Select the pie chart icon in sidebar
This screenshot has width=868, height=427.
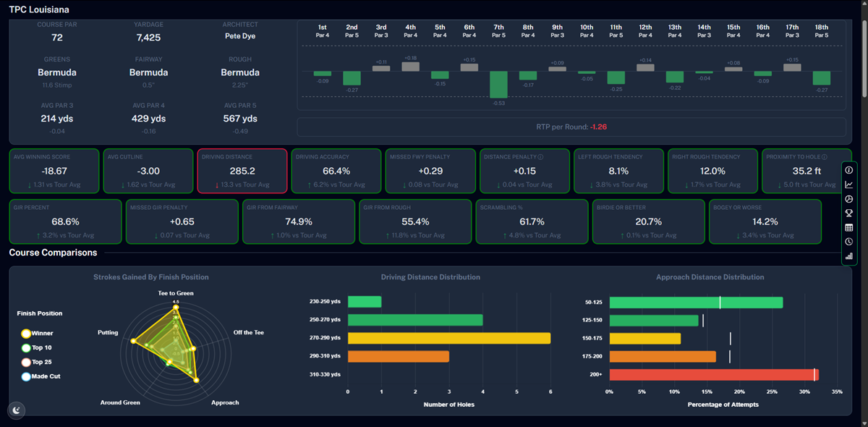tap(848, 199)
